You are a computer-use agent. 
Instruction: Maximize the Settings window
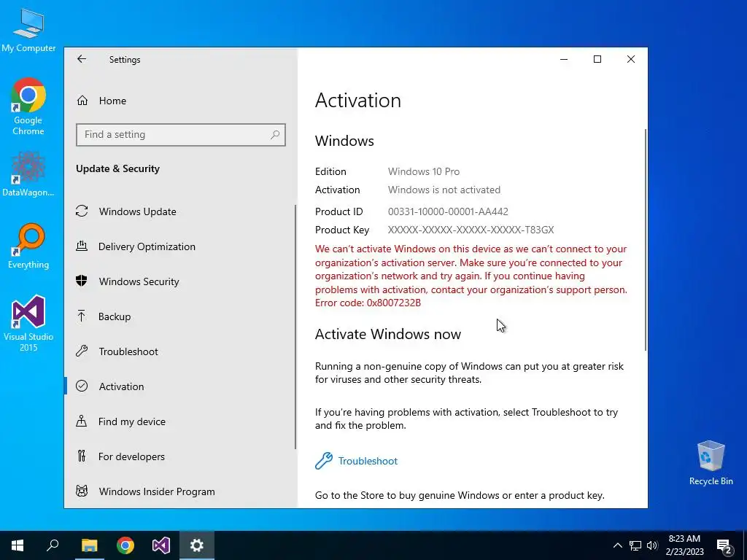click(x=597, y=59)
